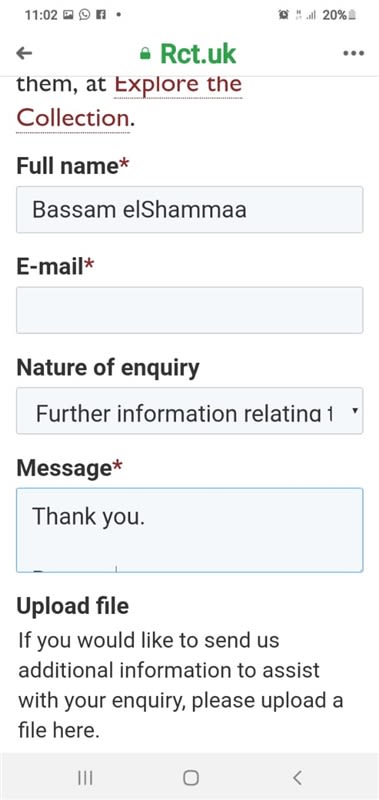Tap the Facebook notification icon in status bar
This screenshot has height=800, width=379.
(x=100, y=15)
